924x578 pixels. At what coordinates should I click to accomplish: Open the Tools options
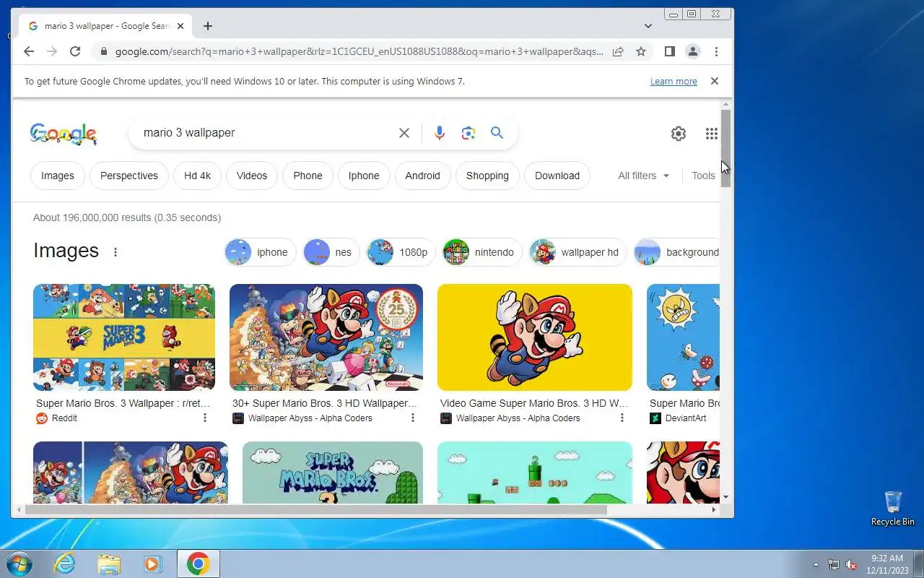click(x=703, y=176)
